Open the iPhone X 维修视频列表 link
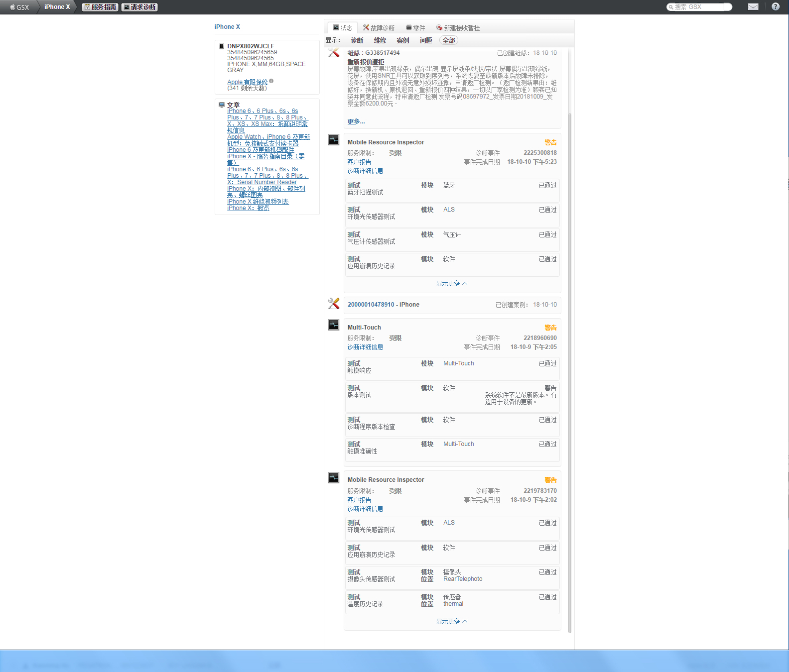This screenshot has width=789, height=672. (258, 202)
